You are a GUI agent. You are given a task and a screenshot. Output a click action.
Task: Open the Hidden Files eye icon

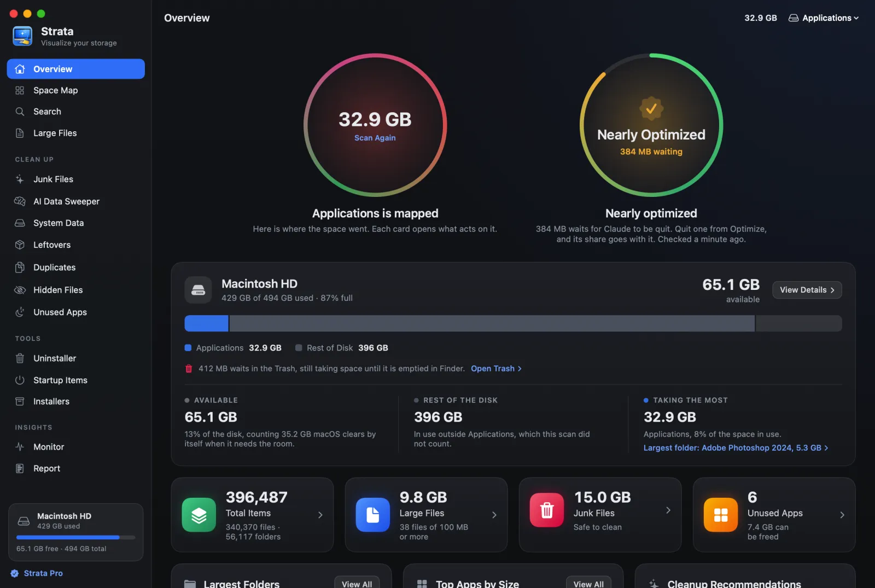(x=20, y=290)
